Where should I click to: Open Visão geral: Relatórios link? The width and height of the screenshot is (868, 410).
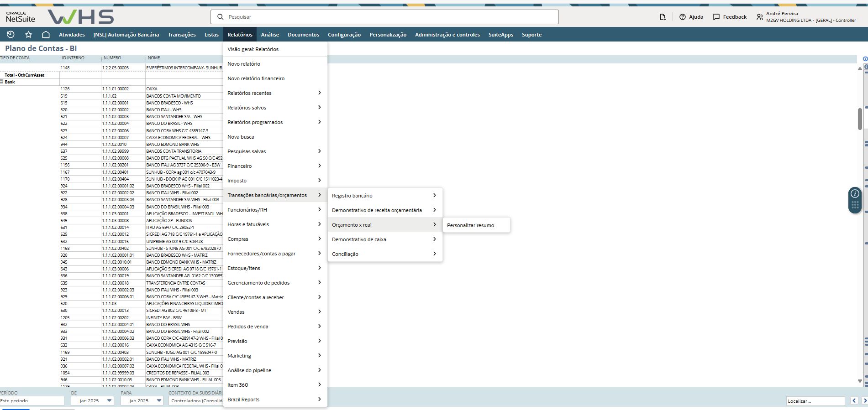pyautogui.click(x=253, y=49)
